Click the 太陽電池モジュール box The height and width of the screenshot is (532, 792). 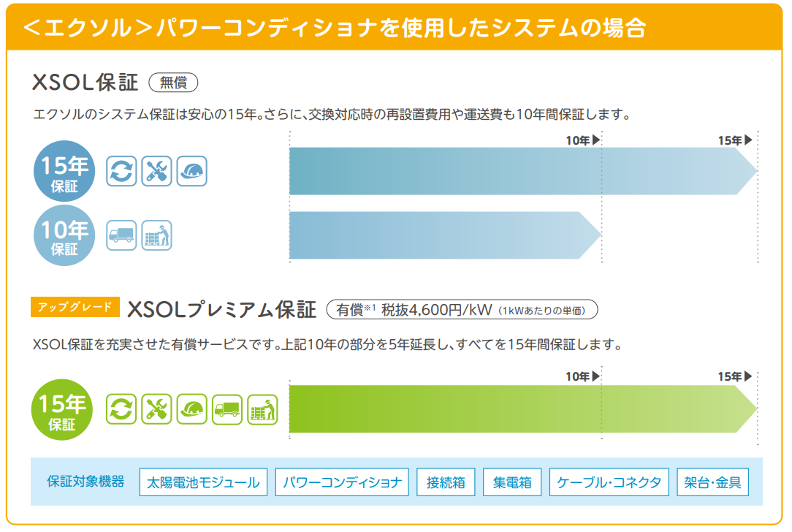point(203,482)
